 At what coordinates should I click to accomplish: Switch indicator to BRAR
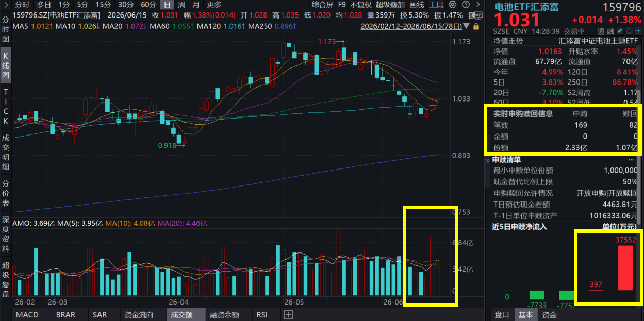[x=65, y=314]
